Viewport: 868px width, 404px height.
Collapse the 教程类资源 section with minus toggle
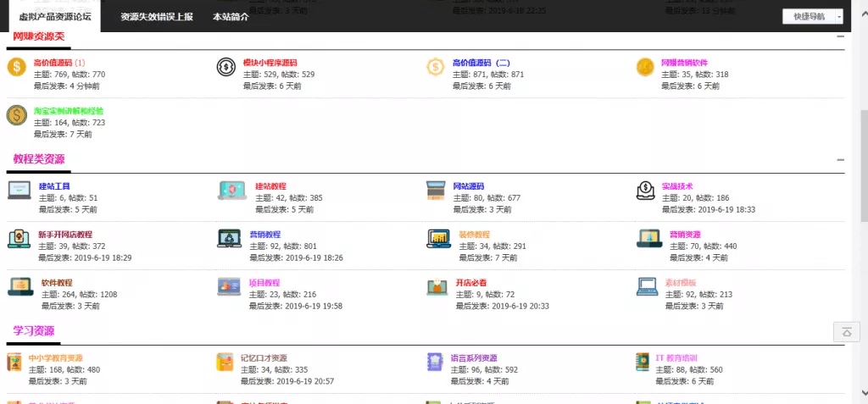840,160
